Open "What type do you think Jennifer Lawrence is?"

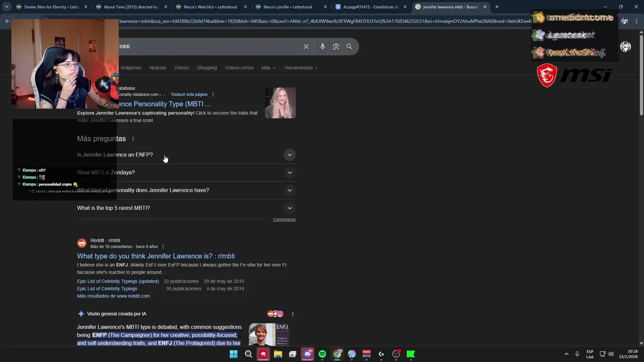[156, 256]
